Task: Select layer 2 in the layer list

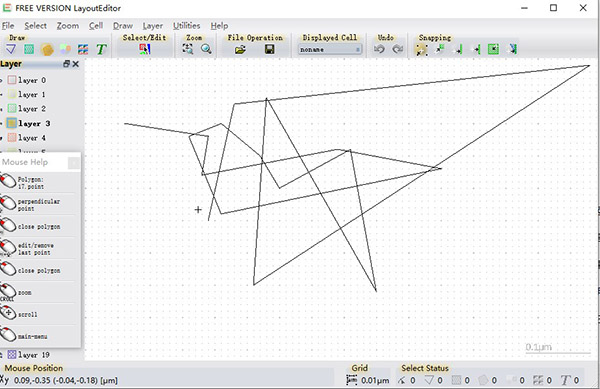Action: 32,109
